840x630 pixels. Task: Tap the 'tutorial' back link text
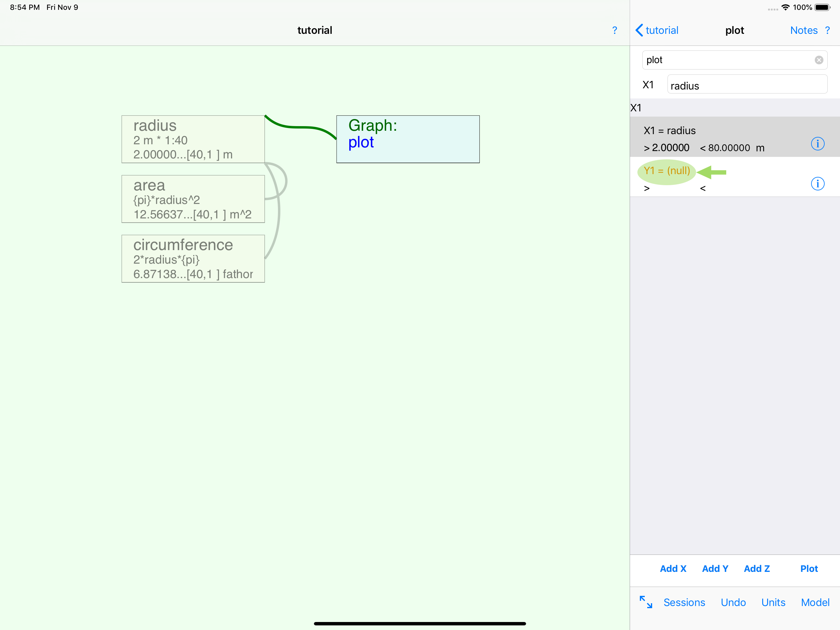662,30
